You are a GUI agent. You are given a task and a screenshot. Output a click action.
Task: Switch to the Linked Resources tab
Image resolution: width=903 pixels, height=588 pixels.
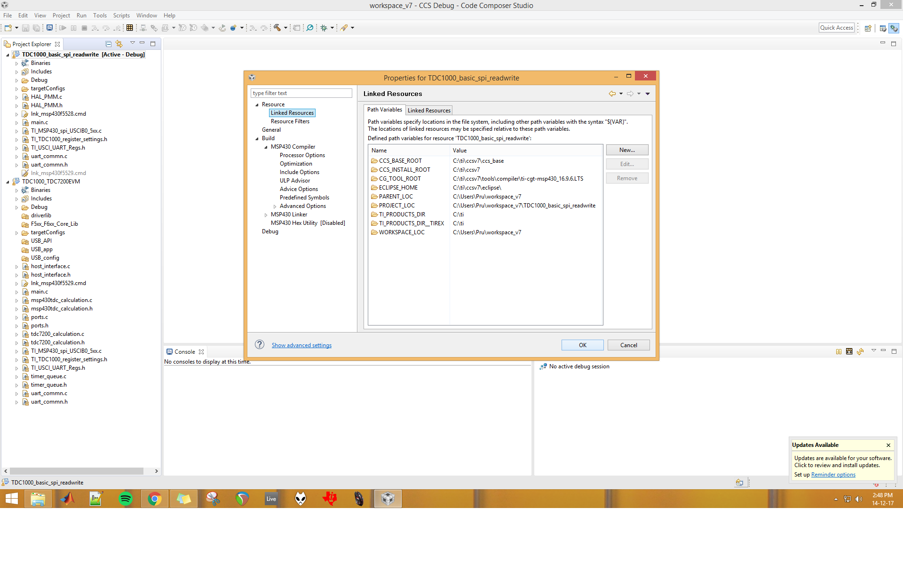point(429,110)
